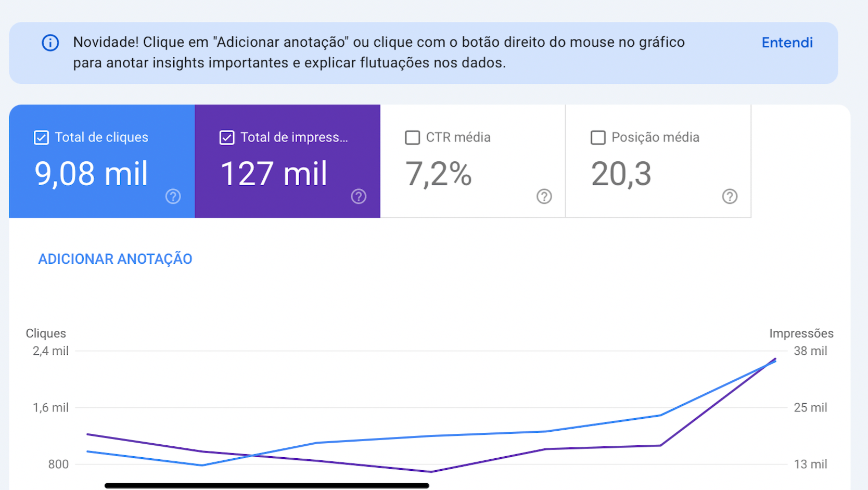868x490 pixels.
Task: Click the Cliques axis label
Action: pyautogui.click(x=46, y=333)
